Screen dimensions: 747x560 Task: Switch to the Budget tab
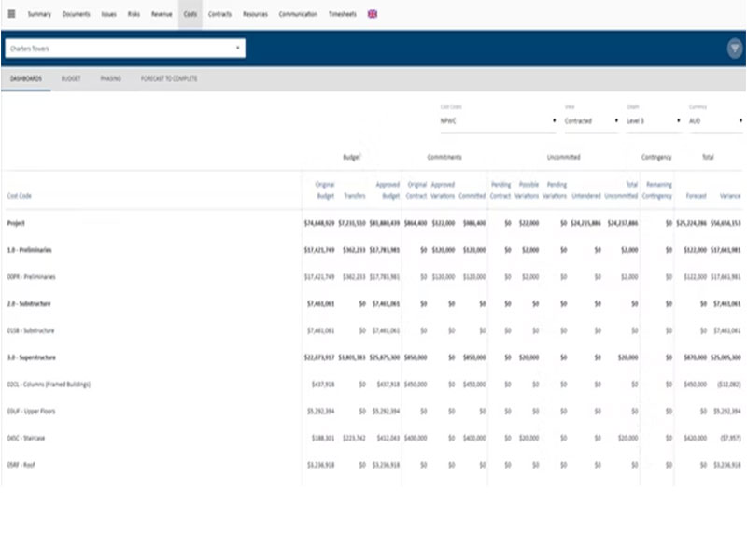click(x=71, y=79)
